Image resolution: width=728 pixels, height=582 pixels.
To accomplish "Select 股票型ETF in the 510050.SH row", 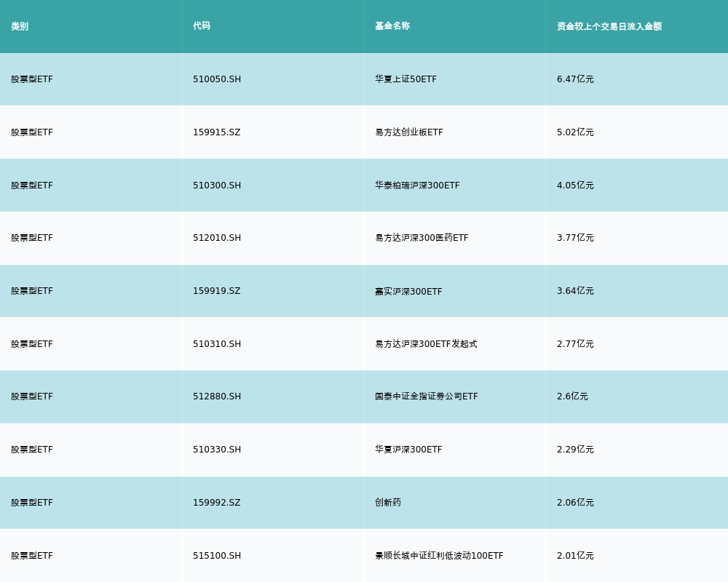I will point(32,79).
